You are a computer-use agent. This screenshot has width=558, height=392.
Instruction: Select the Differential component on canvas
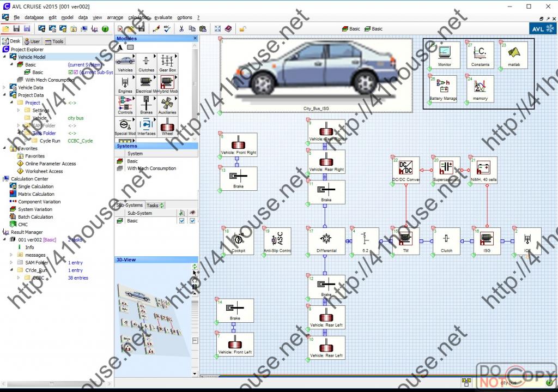click(x=326, y=241)
